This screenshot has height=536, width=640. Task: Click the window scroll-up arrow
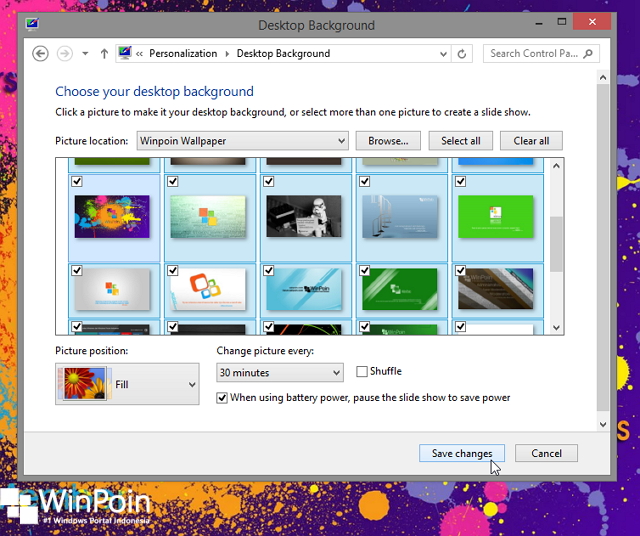[x=603, y=77]
